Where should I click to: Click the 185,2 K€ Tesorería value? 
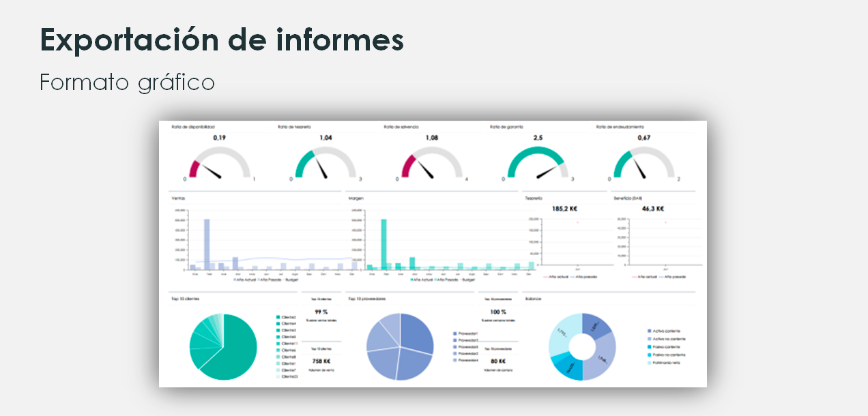tap(564, 209)
